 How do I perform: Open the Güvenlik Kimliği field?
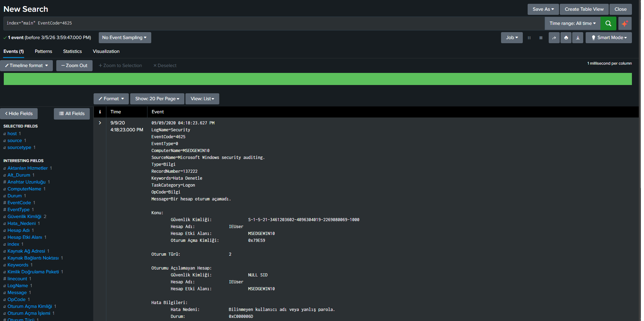pos(25,217)
